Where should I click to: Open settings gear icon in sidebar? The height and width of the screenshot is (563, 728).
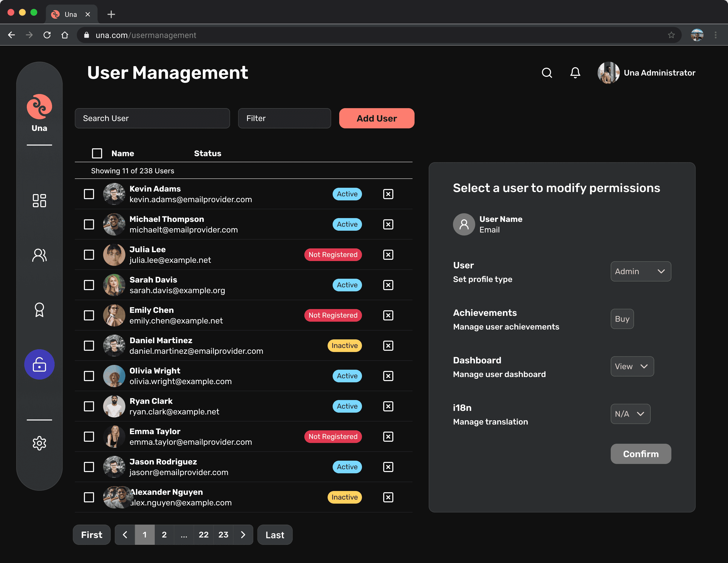39,443
